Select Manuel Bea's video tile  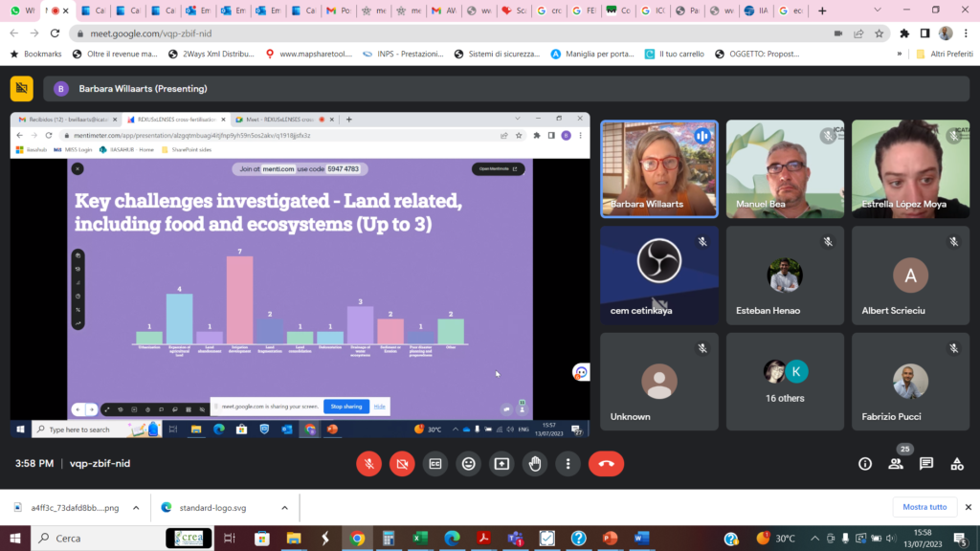point(785,168)
